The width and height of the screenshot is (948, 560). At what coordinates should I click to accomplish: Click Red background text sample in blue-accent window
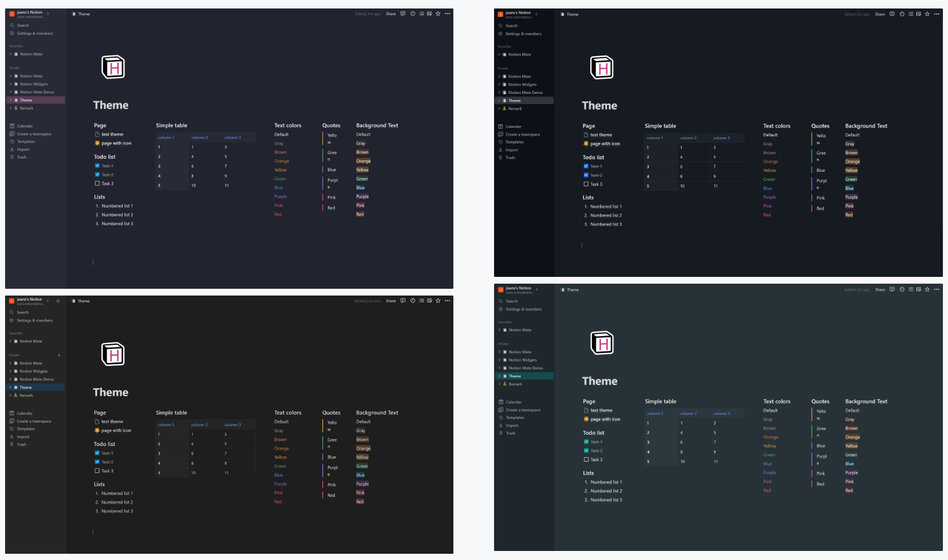pyautogui.click(x=360, y=502)
